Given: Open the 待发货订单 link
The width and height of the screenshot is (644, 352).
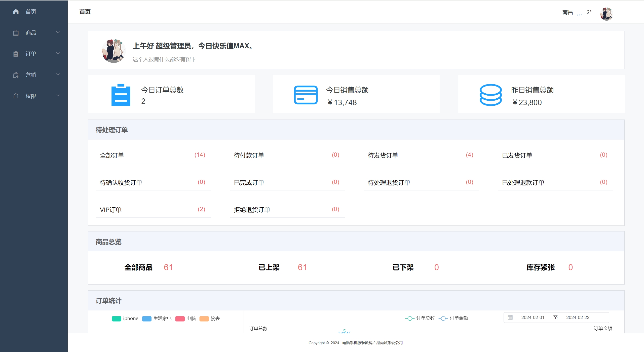Looking at the screenshot, I should [383, 155].
